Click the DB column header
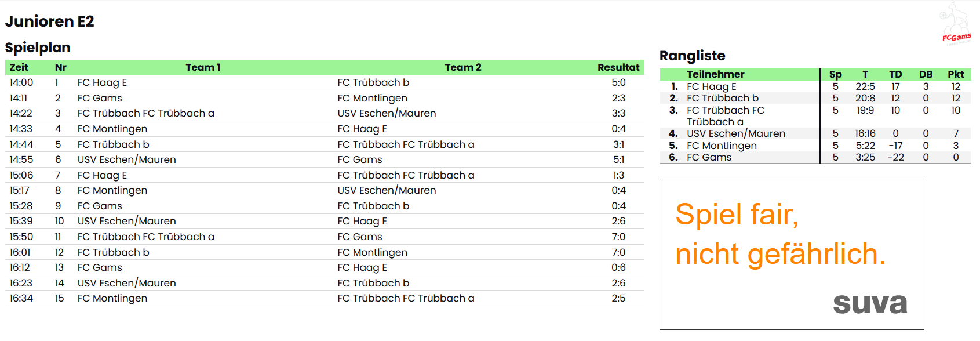980x341 pixels. coord(926,74)
